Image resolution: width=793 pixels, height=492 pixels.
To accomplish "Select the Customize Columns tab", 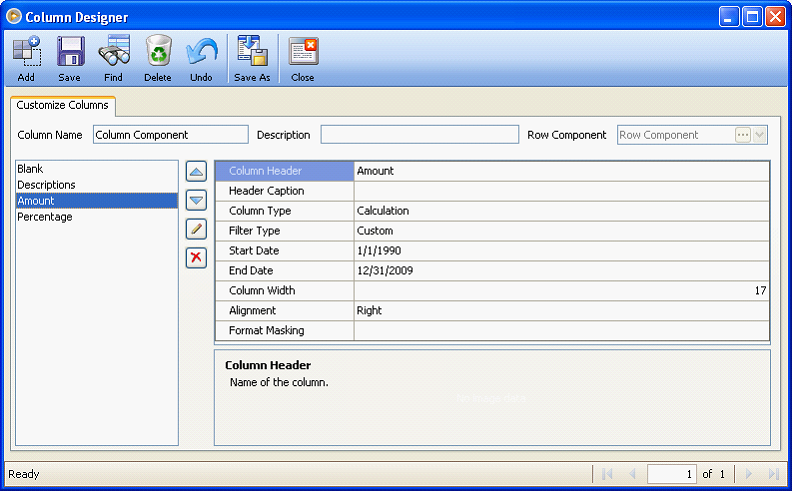I will coord(63,105).
